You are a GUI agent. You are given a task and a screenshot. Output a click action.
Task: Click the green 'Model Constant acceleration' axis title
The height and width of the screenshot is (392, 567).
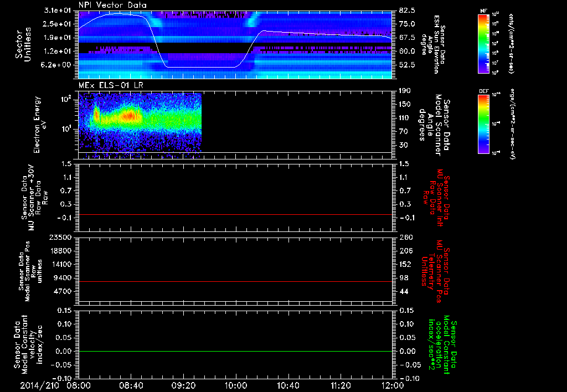tap(442, 344)
